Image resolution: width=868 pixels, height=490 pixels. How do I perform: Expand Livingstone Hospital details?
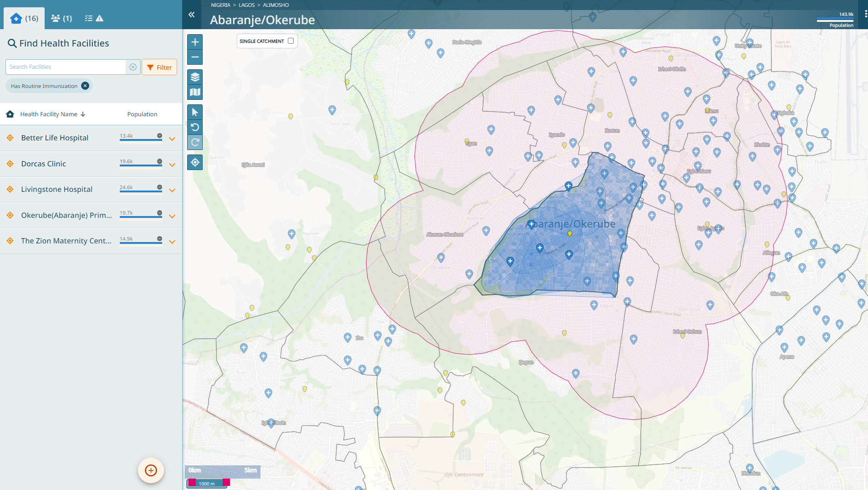(x=172, y=190)
